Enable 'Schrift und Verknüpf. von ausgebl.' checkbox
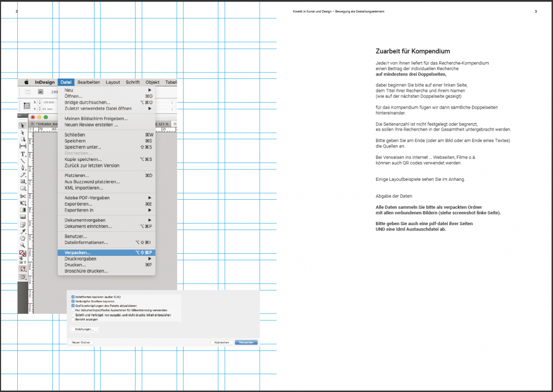The height and width of the screenshot is (392, 553). [x=73, y=315]
